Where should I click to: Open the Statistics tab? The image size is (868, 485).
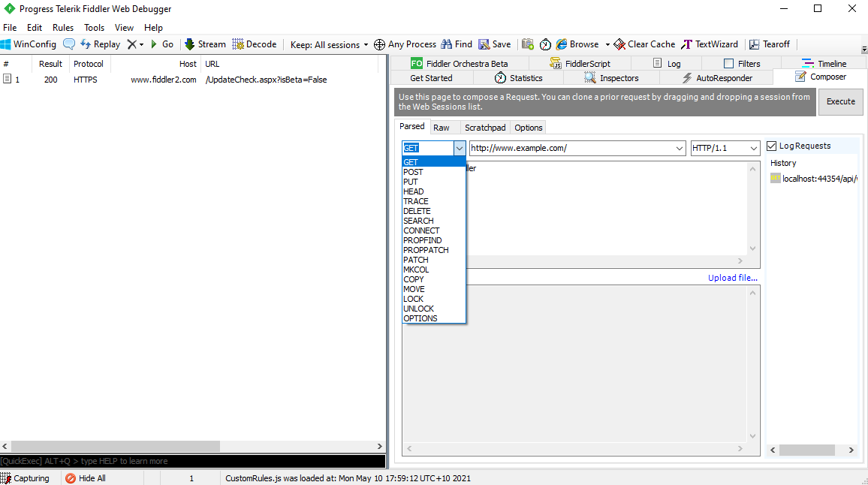(518, 78)
